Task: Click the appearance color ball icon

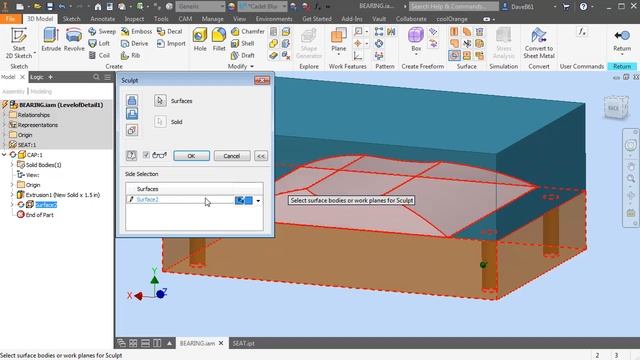Action: pos(231,7)
